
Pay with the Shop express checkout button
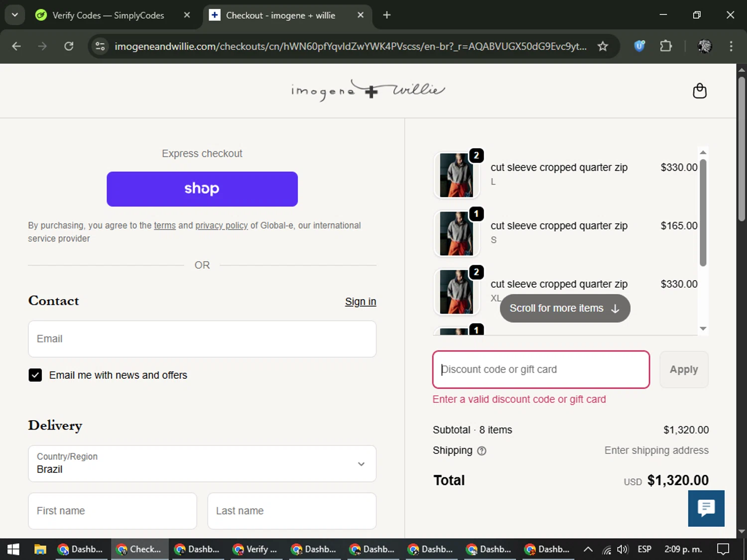pos(202,189)
